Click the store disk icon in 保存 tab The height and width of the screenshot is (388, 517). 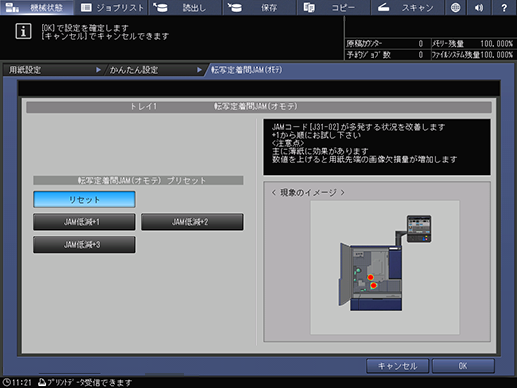(x=235, y=7)
